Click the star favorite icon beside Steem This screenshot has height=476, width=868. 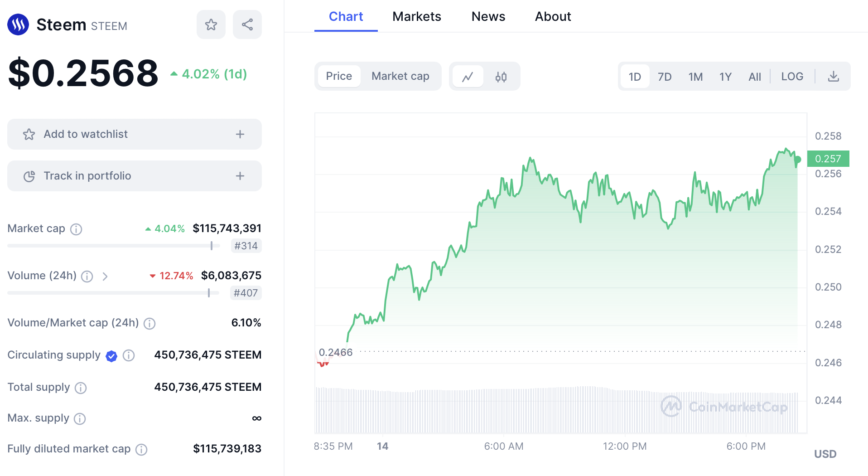211,24
